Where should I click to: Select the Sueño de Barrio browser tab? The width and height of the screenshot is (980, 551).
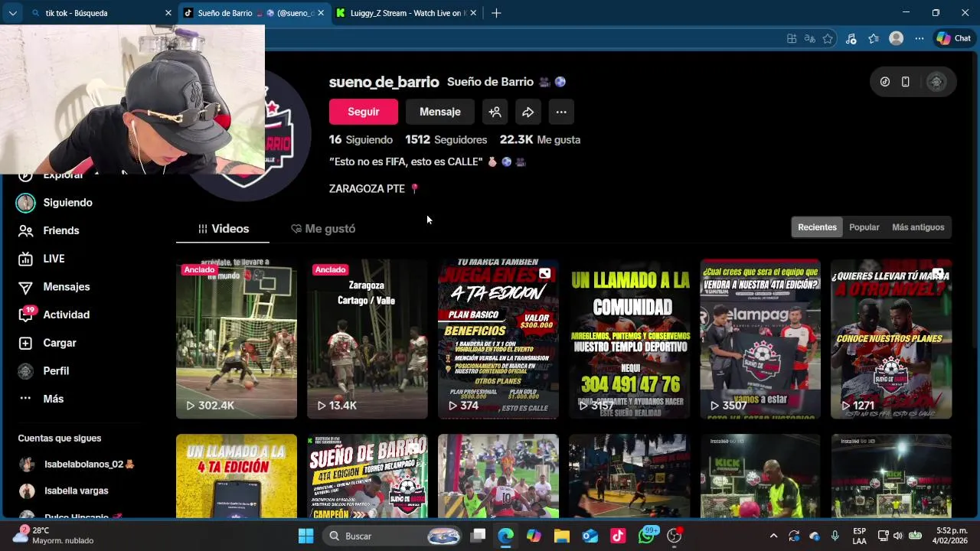(x=254, y=13)
